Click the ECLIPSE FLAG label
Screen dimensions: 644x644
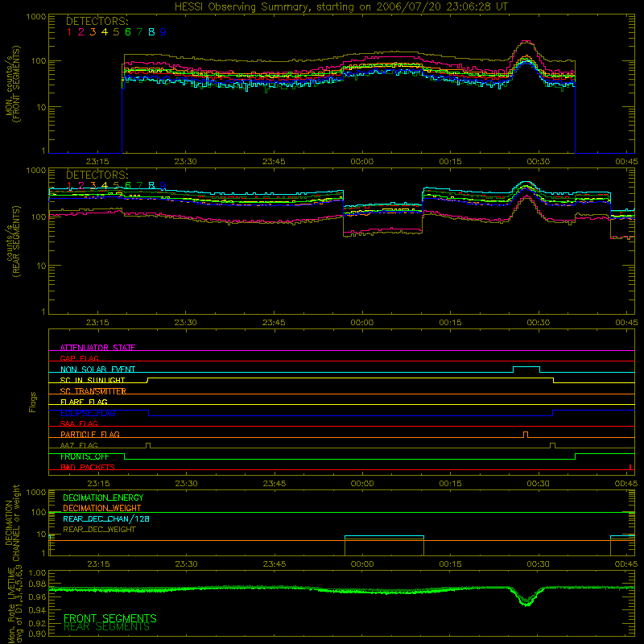(88, 413)
